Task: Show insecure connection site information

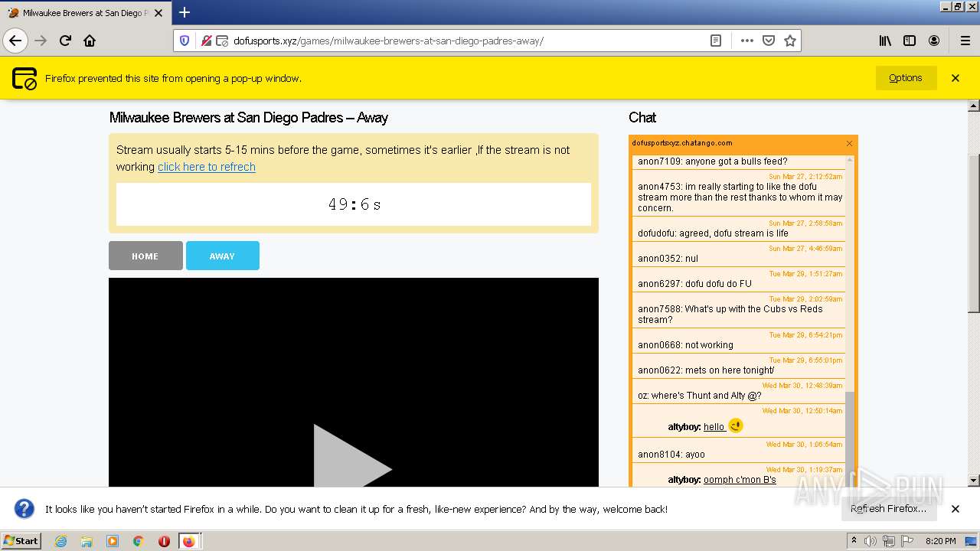Action: tap(206, 41)
